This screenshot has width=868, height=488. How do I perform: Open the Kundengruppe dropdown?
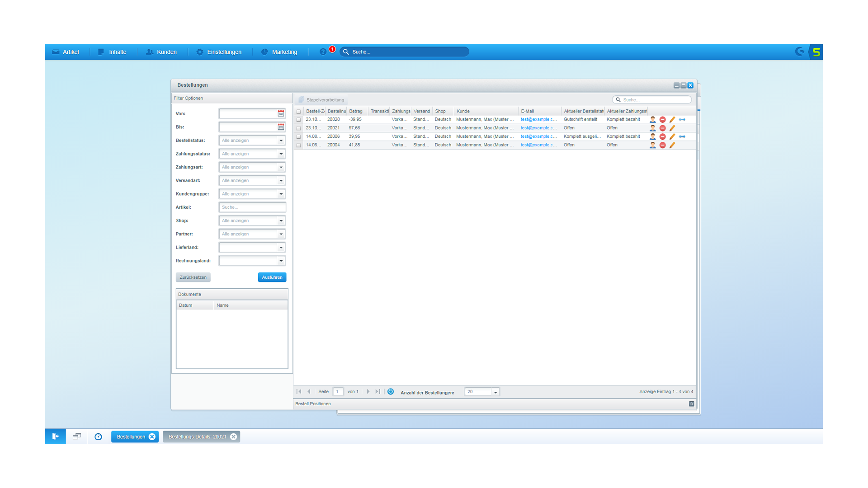click(281, 194)
